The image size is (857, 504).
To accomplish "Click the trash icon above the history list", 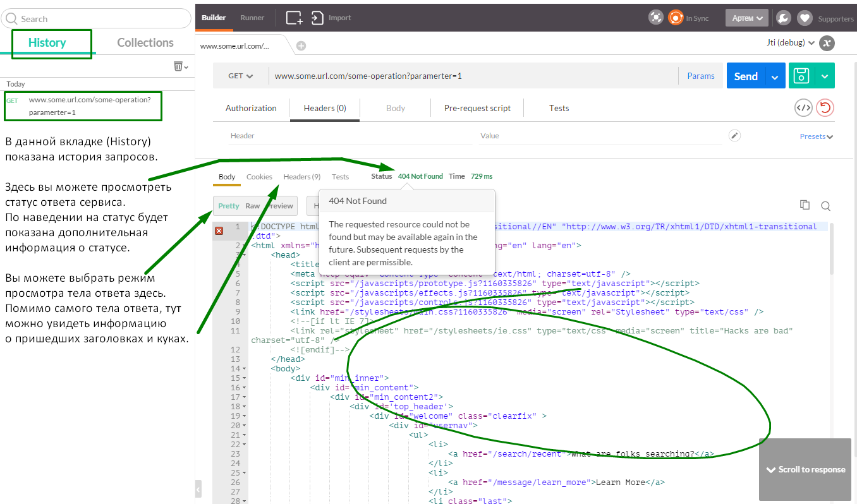I will pos(178,66).
